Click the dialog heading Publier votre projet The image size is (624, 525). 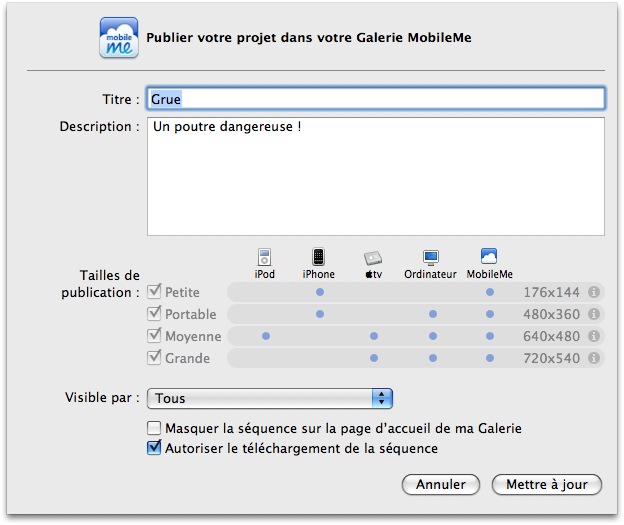pyautogui.click(x=309, y=37)
